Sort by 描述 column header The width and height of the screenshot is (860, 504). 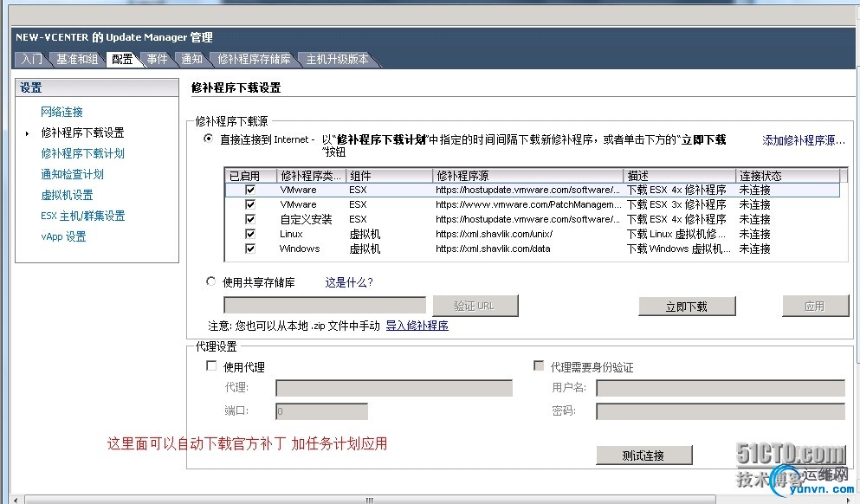679,176
